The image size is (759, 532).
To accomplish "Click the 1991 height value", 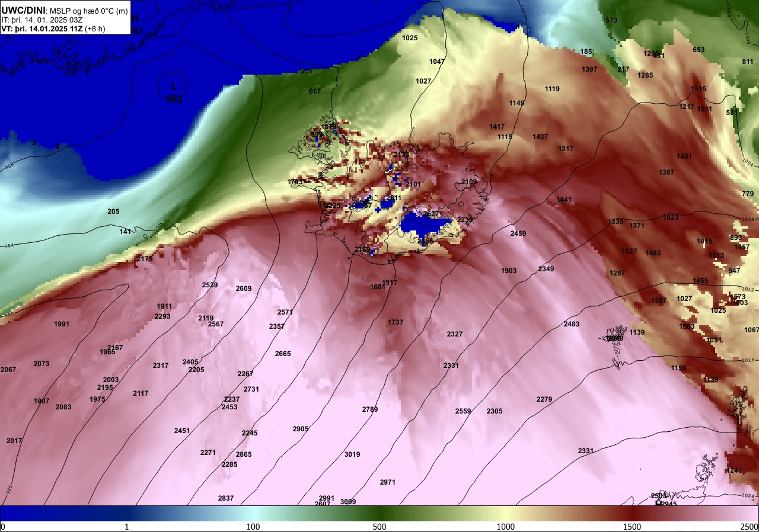I will pyautogui.click(x=62, y=324).
